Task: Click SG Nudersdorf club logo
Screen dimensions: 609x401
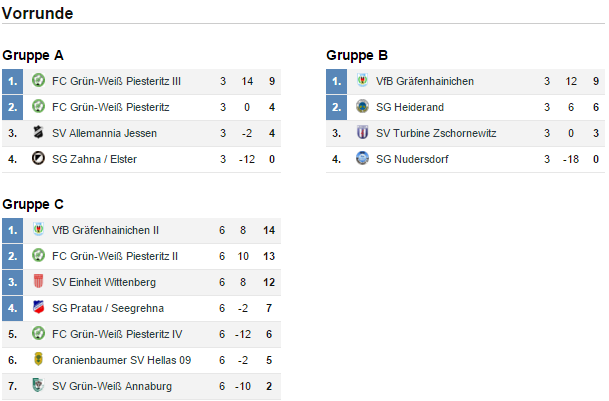Action: (362, 159)
